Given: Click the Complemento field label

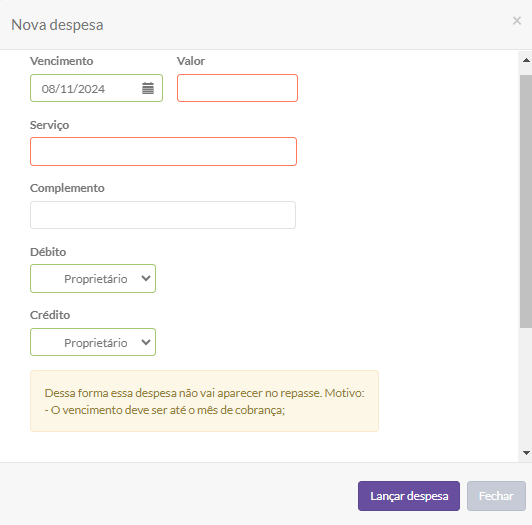Looking at the screenshot, I should tap(67, 188).
